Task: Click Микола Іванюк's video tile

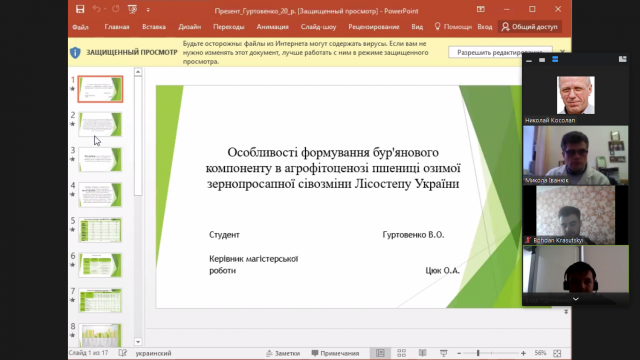Action: coord(576,155)
